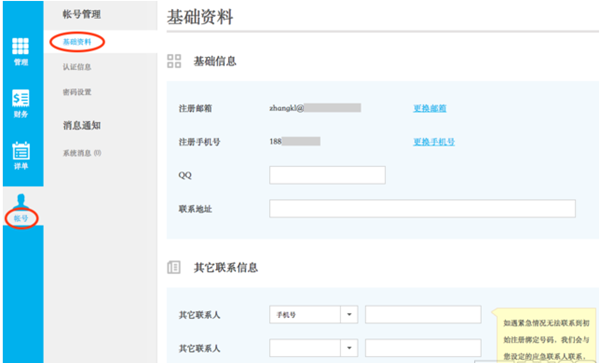Screen dimensions: 600x363
Task: Click the 注册邮箱 label
Action: pyautogui.click(x=195, y=109)
